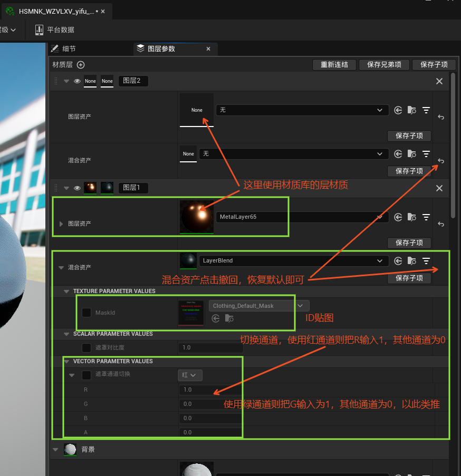This screenshot has width=461, height=476.
Task: Click the 平台数据 toolbar icon
Action: point(40,30)
